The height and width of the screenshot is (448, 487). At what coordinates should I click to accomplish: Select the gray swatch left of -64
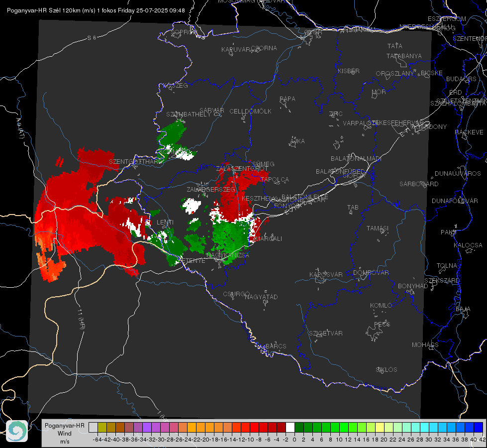tap(93, 427)
